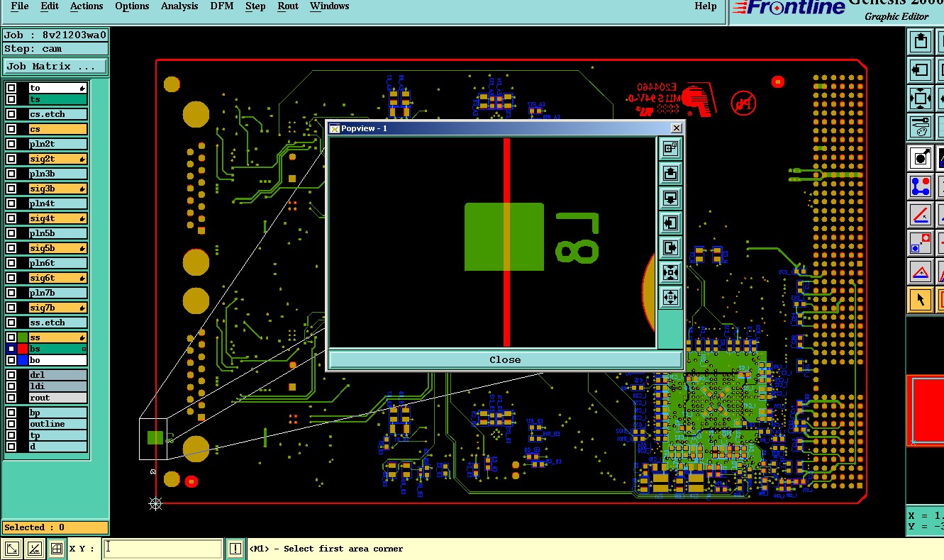Click the X Y coordinate input field
The height and width of the screenshot is (560, 944).
163,549
